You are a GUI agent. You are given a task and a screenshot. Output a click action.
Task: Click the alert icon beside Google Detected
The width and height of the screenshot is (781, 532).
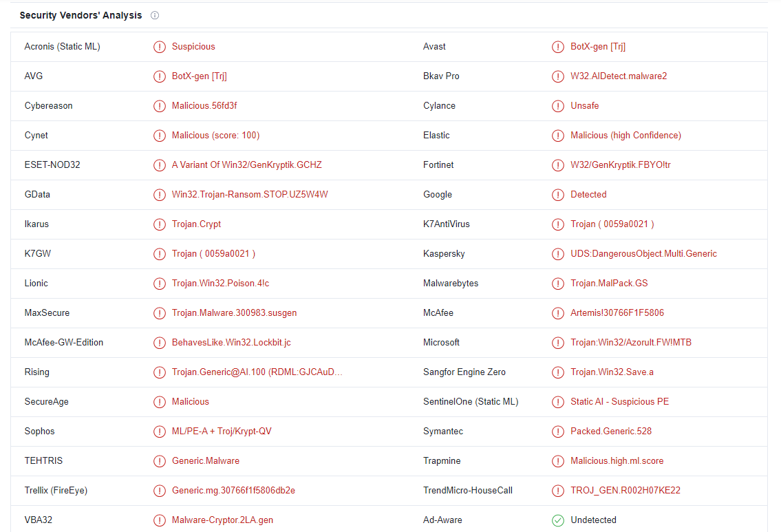[558, 195]
